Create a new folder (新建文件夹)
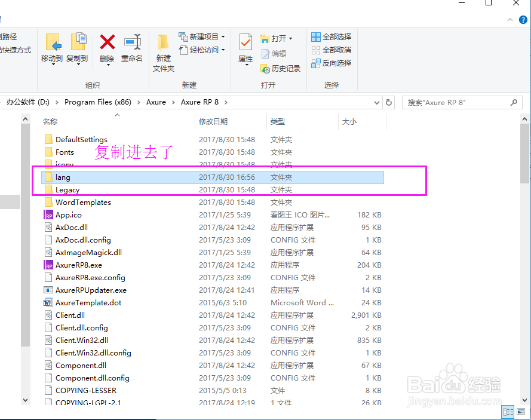 pos(163,54)
